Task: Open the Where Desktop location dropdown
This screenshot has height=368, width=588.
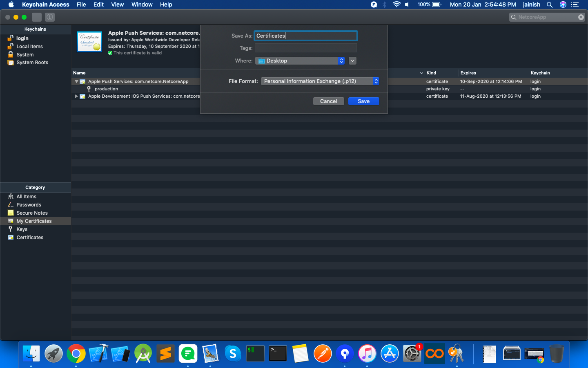Action: (300, 61)
